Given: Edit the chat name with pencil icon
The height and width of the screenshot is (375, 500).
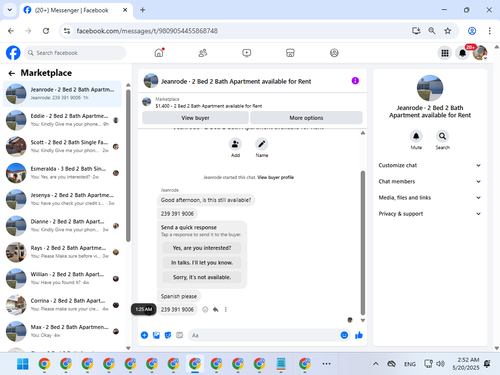Looking at the screenshot, I should (x=262, y=144).
